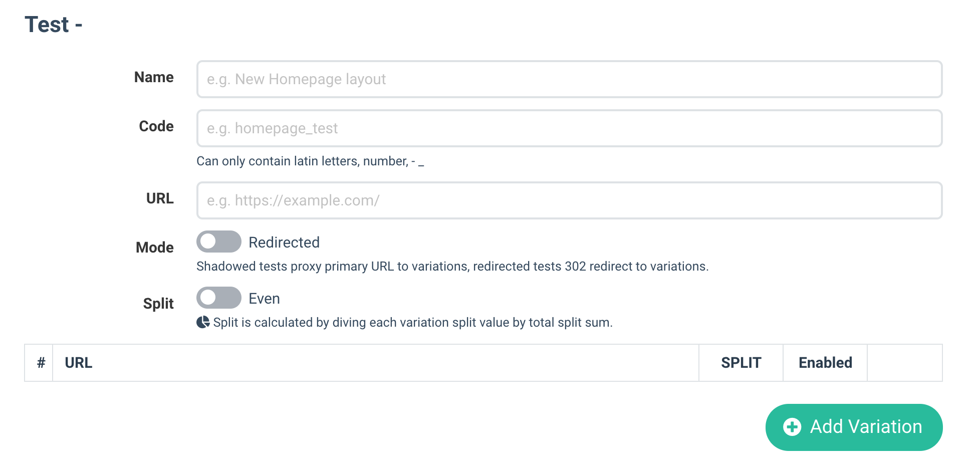This screenshot has height=469, width=980.
Task: Toggle the Mode switch to Shadowed
Action: tap(218, 242)
